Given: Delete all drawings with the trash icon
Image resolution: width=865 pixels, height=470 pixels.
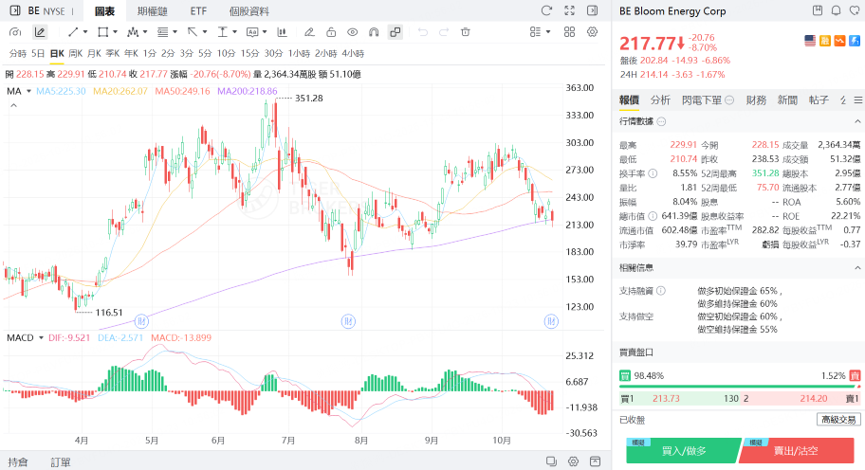Looking at the screenshot, I should coord(466,32).
